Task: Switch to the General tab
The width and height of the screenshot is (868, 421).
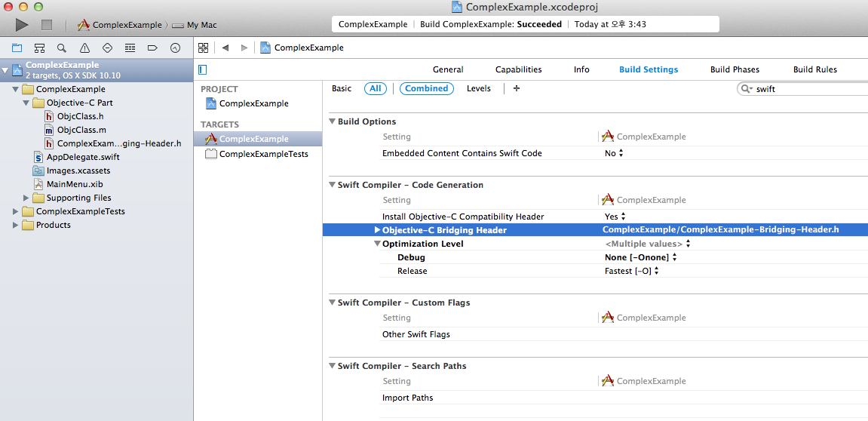Action: [448, 70]
